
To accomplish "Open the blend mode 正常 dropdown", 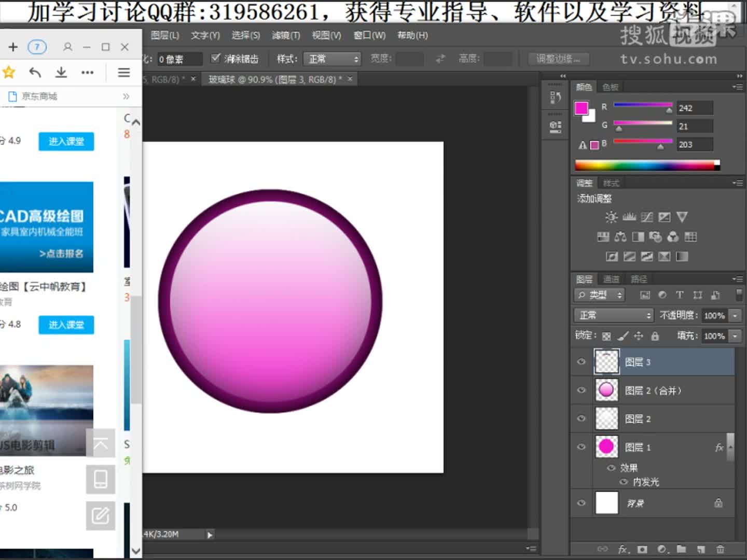I will (613, 315).
